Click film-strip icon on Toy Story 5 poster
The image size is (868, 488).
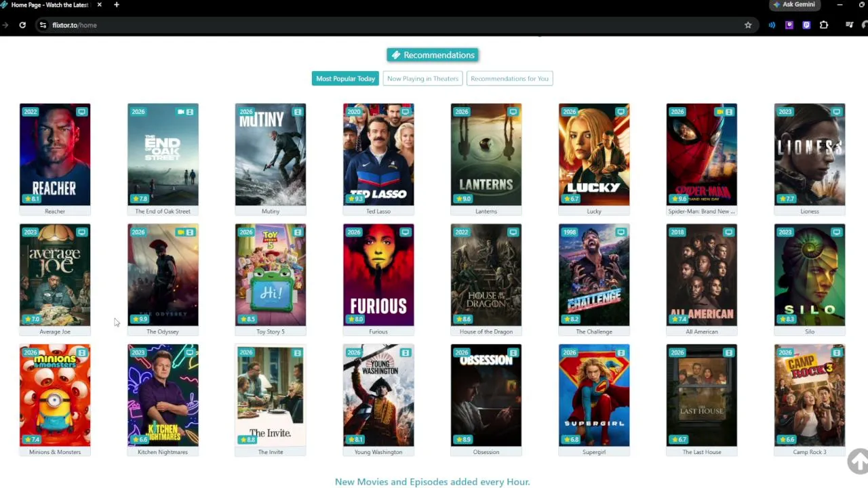tap(297, 232)
